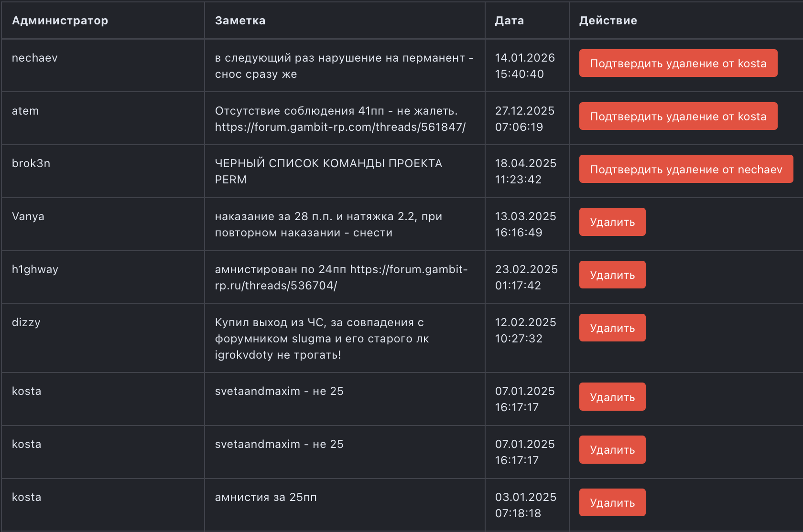Viewport: 803px width, 532px height.
Task: Click the 'Дата' column header
Action: (509, 21)
